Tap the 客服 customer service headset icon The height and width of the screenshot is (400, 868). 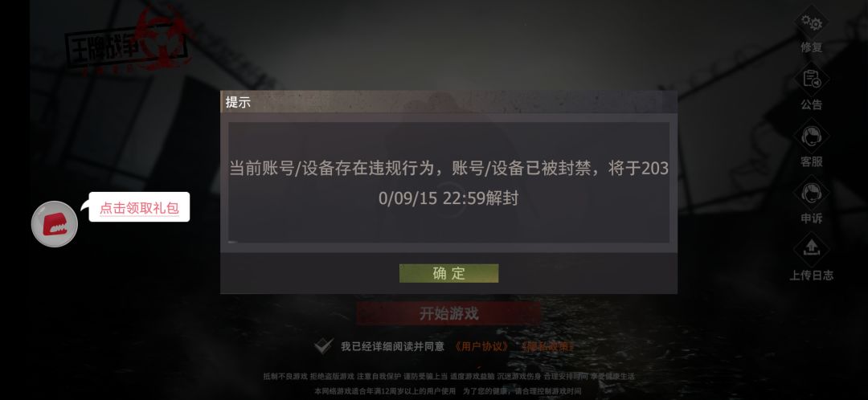tap(812, 137)
